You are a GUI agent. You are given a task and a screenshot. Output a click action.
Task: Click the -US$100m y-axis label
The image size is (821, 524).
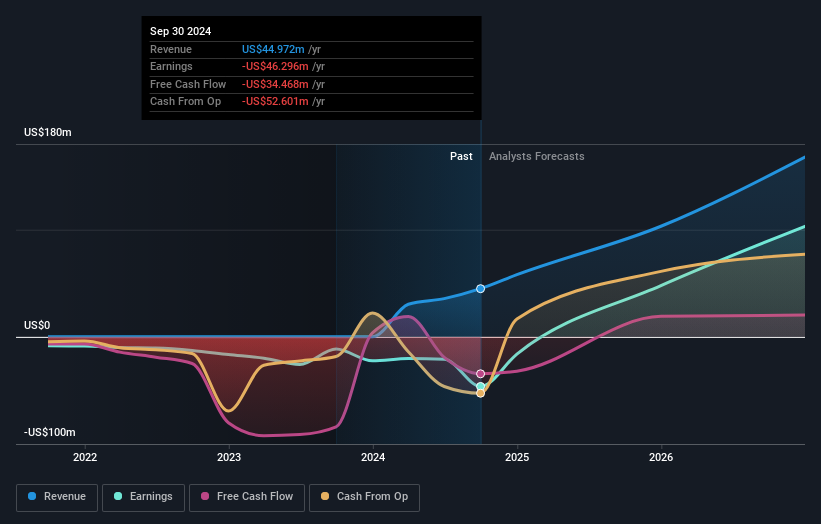(50, 432)
